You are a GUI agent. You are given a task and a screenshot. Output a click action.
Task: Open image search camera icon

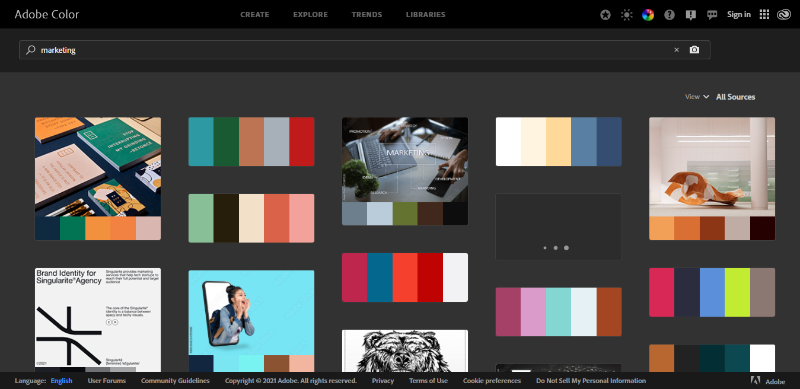(694, 50)
